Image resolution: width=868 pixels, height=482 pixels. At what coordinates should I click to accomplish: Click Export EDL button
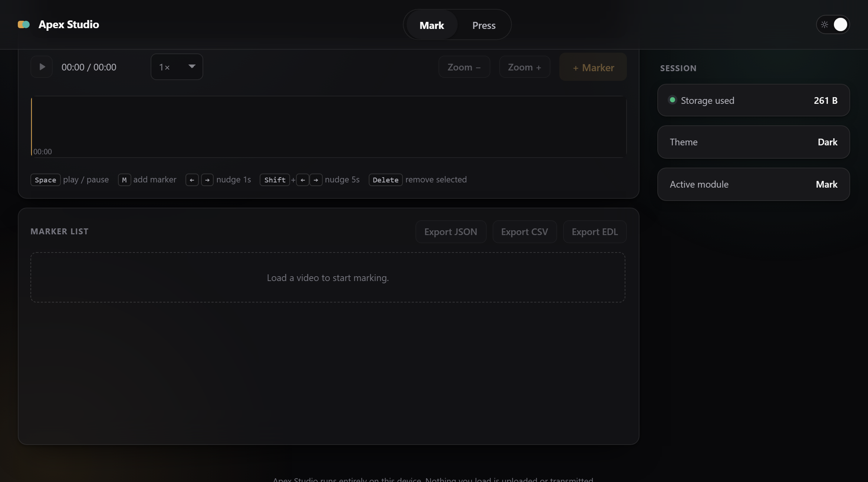click(595, 232)
